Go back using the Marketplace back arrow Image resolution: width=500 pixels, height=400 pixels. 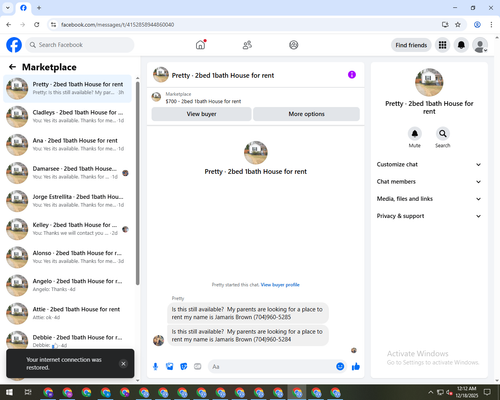12,67
